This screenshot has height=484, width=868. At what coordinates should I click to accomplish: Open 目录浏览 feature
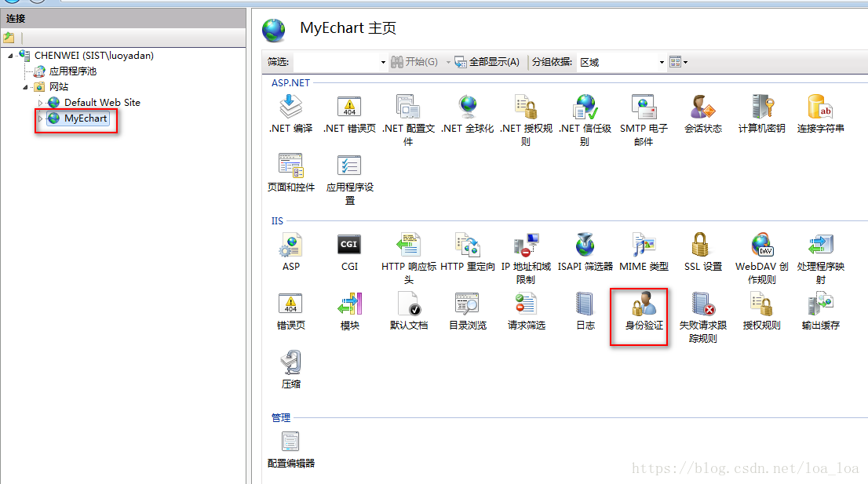tap(468, 311)
